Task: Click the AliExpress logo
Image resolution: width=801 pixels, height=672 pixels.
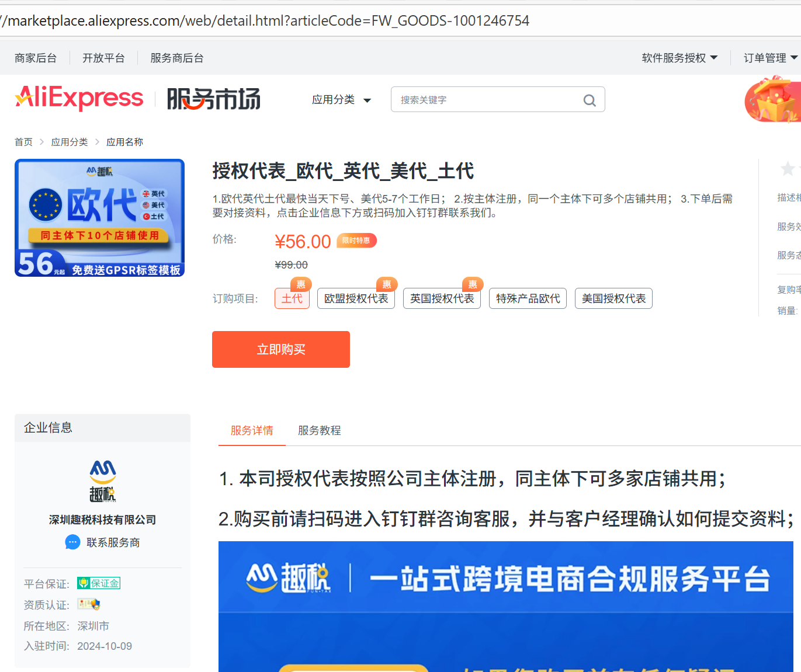Action: (79, 98)
